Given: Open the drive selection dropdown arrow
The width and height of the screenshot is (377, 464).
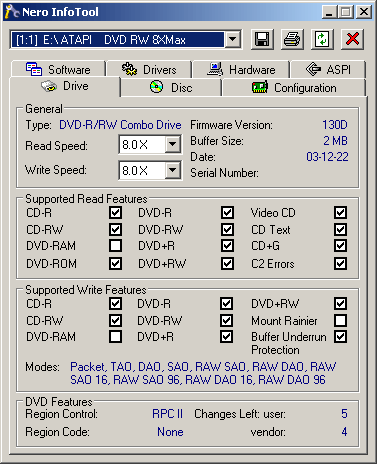Looking at the screenshot, I should (x=233, y=40).
